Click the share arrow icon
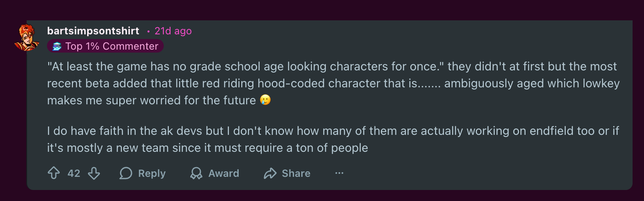This screenshot has width=644, height=201. click(270, 173)
